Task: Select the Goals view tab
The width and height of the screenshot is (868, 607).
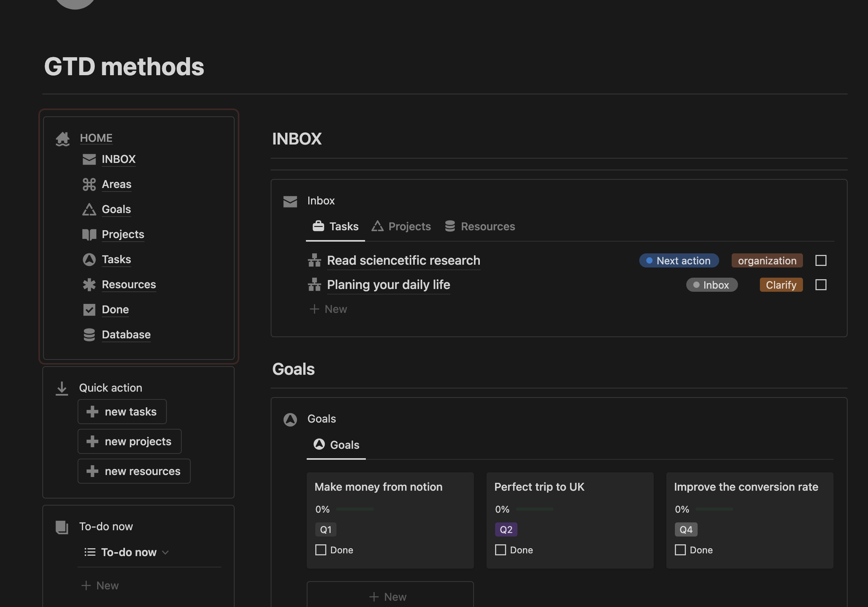Action: [x=336, y=445]
